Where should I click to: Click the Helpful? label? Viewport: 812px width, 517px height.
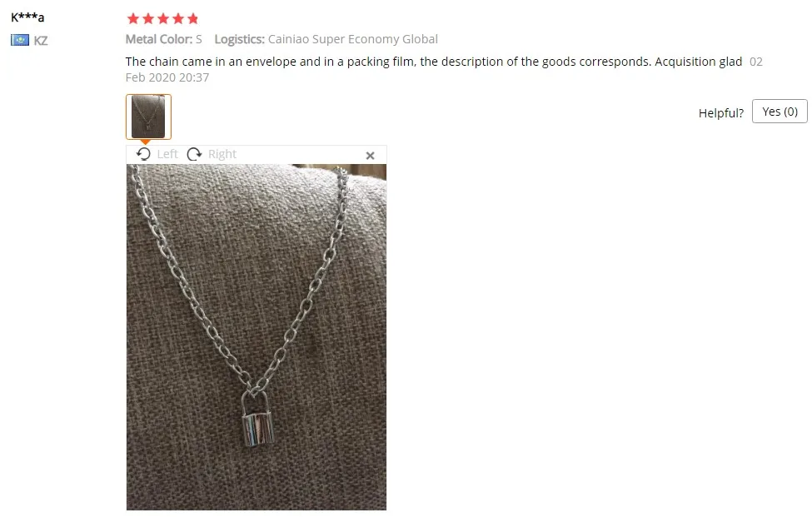point(721,113)
